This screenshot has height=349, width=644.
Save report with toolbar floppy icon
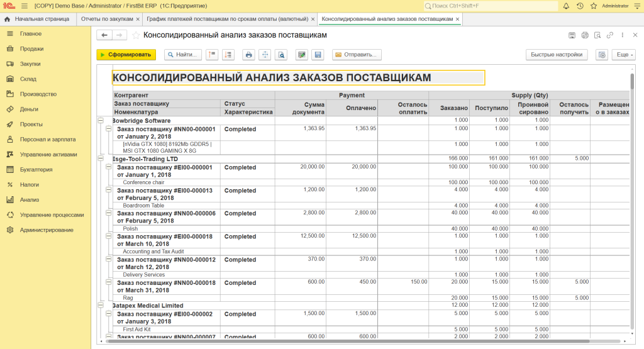pos(318,55)
